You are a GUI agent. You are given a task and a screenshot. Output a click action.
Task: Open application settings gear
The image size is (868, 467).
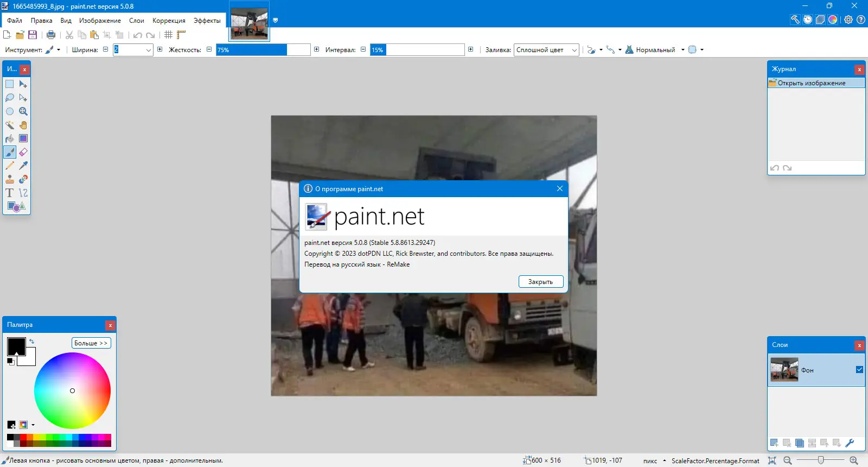[848, 20]
